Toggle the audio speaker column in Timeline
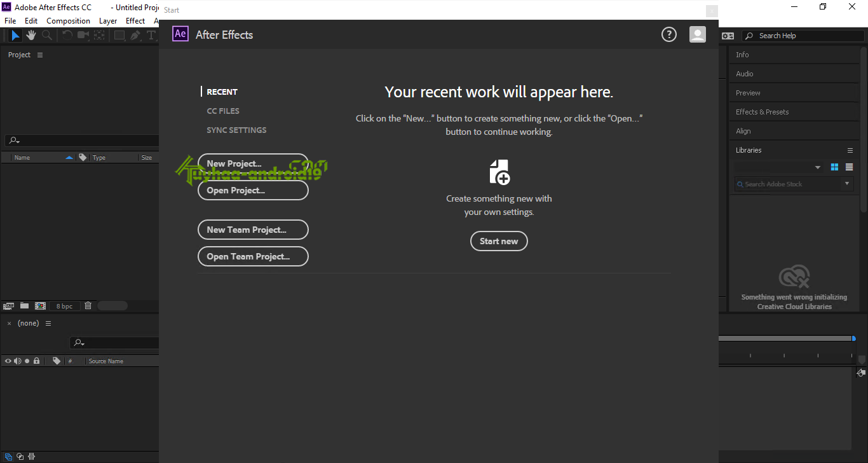This screenshot has height=463, width=868. click(18, 361)
